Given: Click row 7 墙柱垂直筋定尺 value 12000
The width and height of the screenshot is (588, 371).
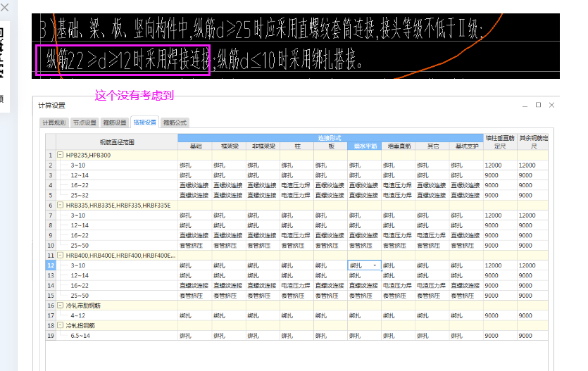Looking at the screenshot, I should pos(500,215).
